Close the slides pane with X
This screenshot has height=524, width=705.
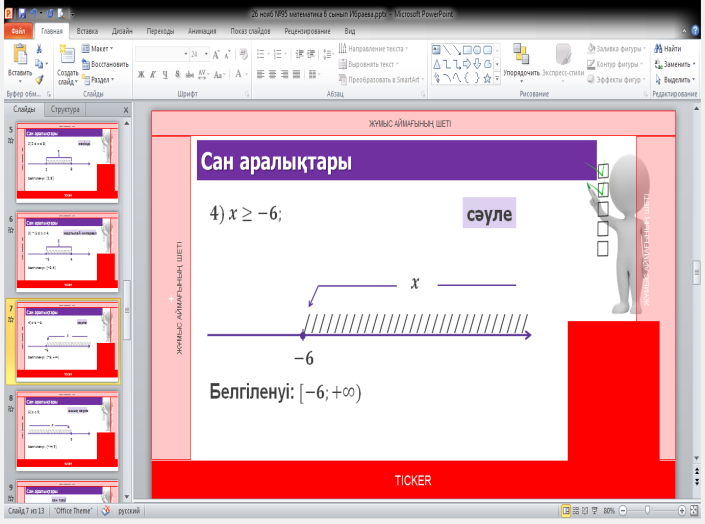[x=126, y=110]
